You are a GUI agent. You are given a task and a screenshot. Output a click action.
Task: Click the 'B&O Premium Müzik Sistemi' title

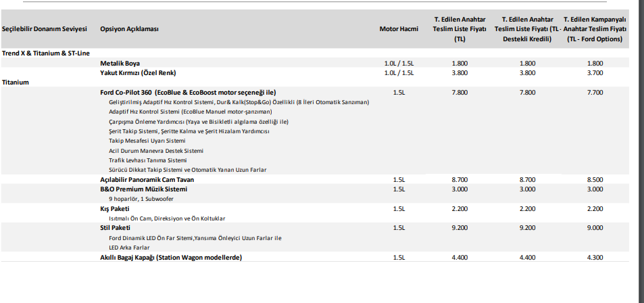(143, 189)
